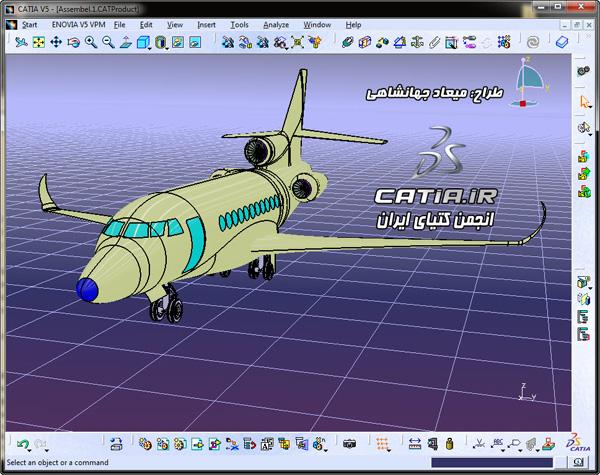Click the Capture camera icon

[x=349, y=444]
